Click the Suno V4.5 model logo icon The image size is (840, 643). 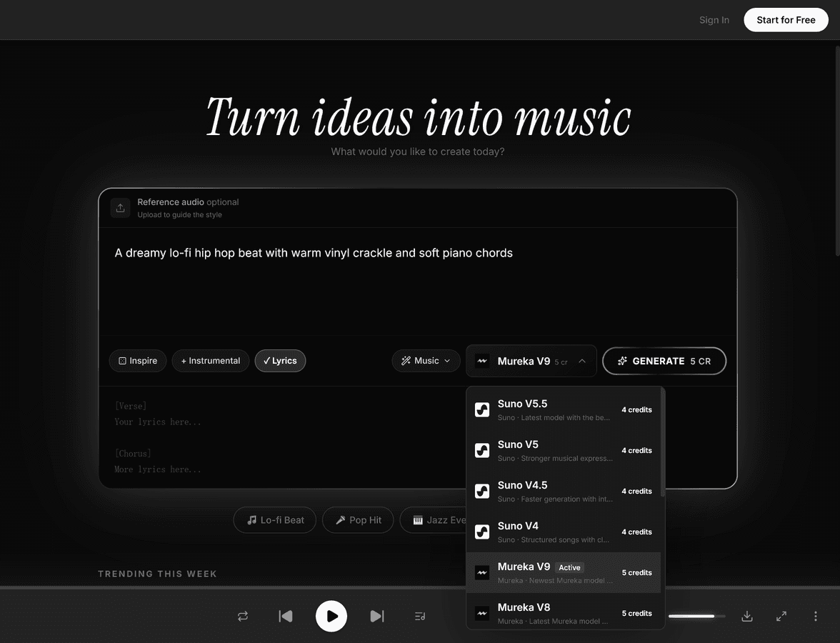[482, 492]
